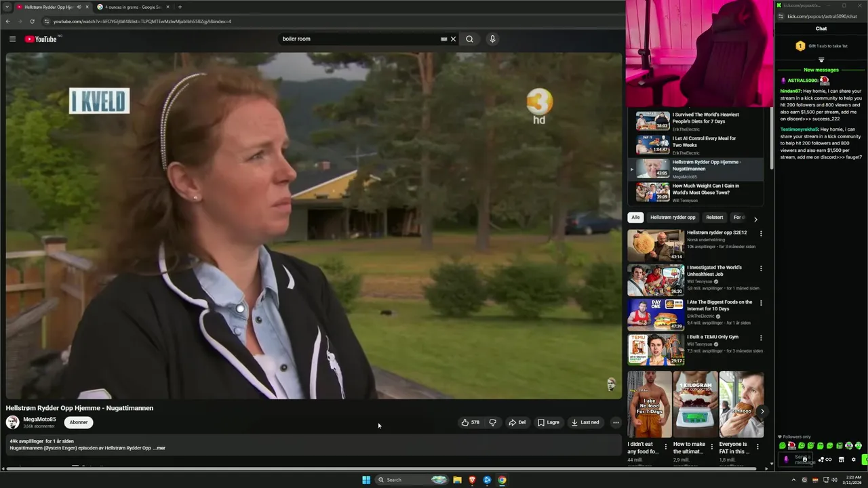Dislike the video with thumbs down
This screenshot has height=488, width=868.
click(492, 422)
